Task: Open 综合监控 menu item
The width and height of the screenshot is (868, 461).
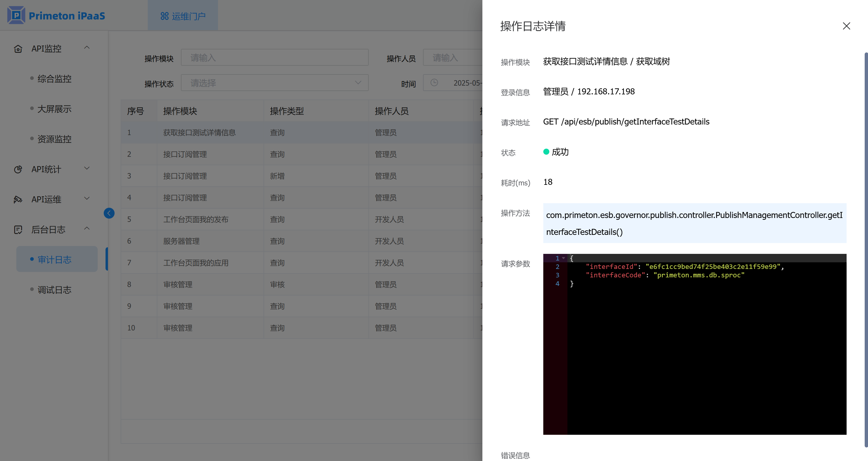Action: point(54,78)
